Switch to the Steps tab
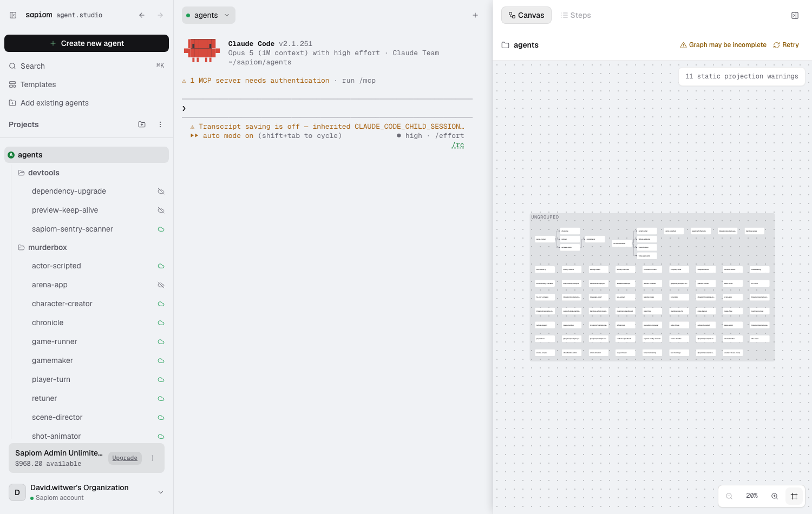The image size is (812, 514). coord(576,15)
